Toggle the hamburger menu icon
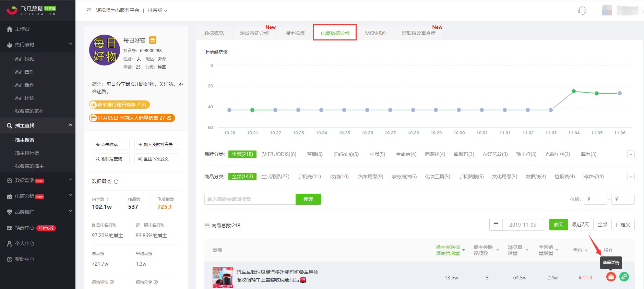The image size is (644, 289). (89, 11)
